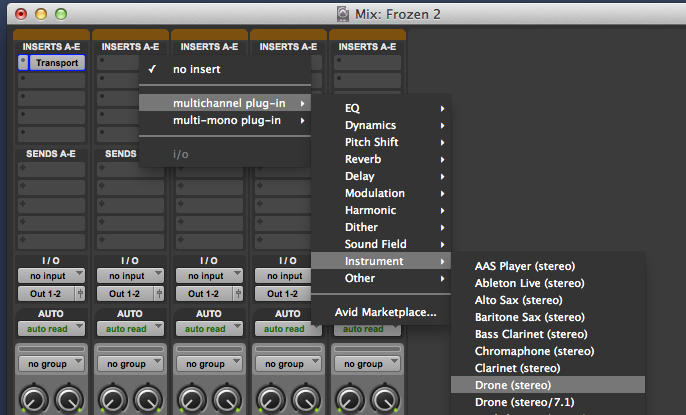The image size is (686, 415).
Task: Expand the Modulation plug-in category
Action: click(x=381, y=193)
